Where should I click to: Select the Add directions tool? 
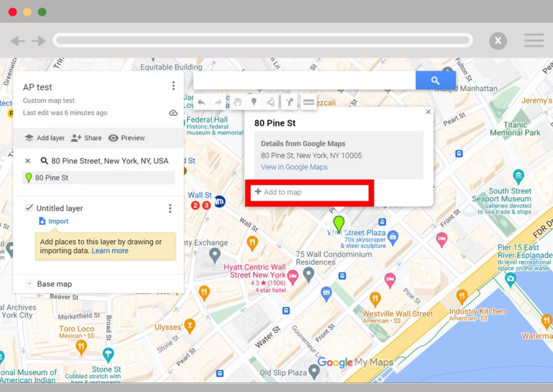[289, 101]
